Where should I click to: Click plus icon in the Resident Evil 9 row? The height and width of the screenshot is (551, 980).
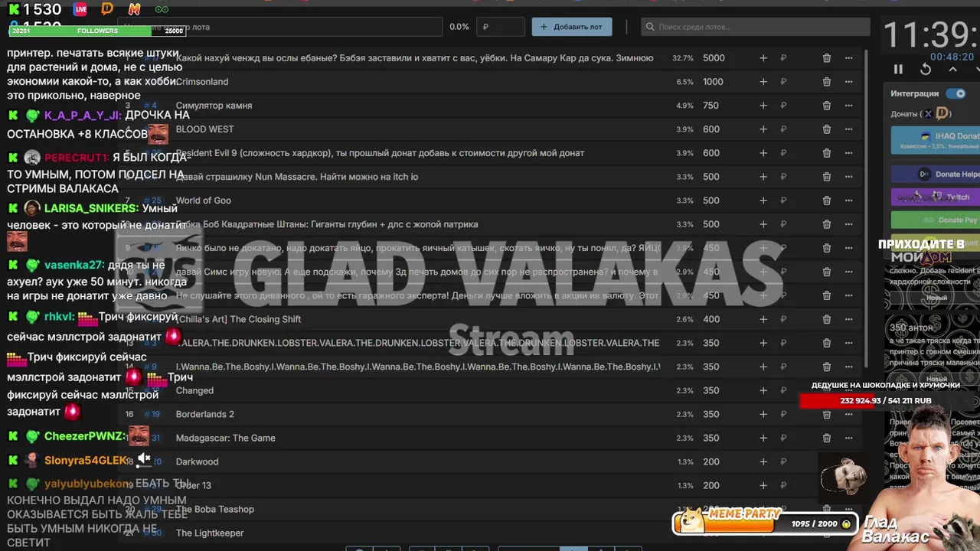(763, 153)
